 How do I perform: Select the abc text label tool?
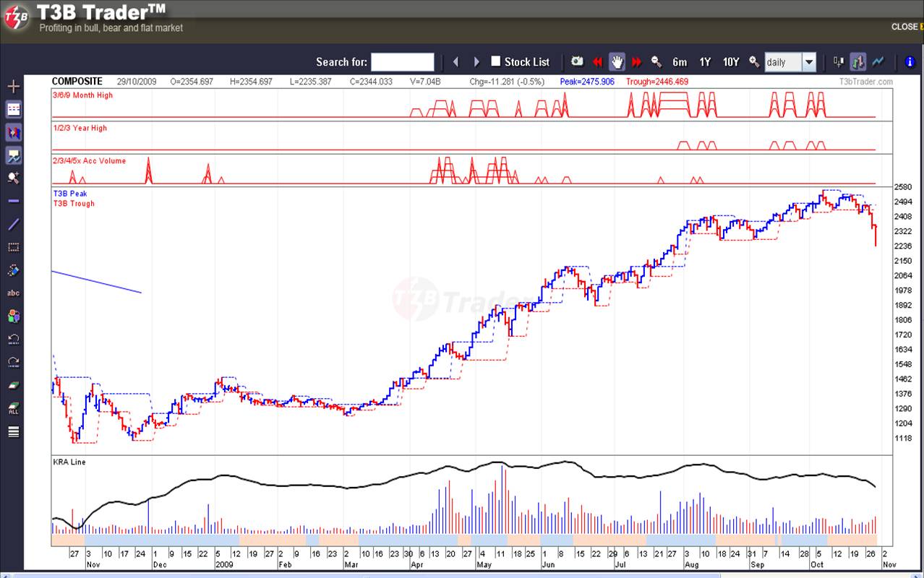click(x=13, y=293)
